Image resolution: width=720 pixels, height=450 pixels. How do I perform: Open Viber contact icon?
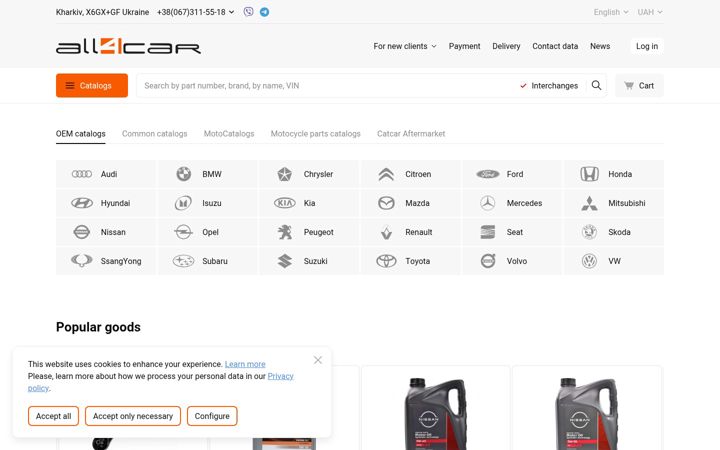248,12
